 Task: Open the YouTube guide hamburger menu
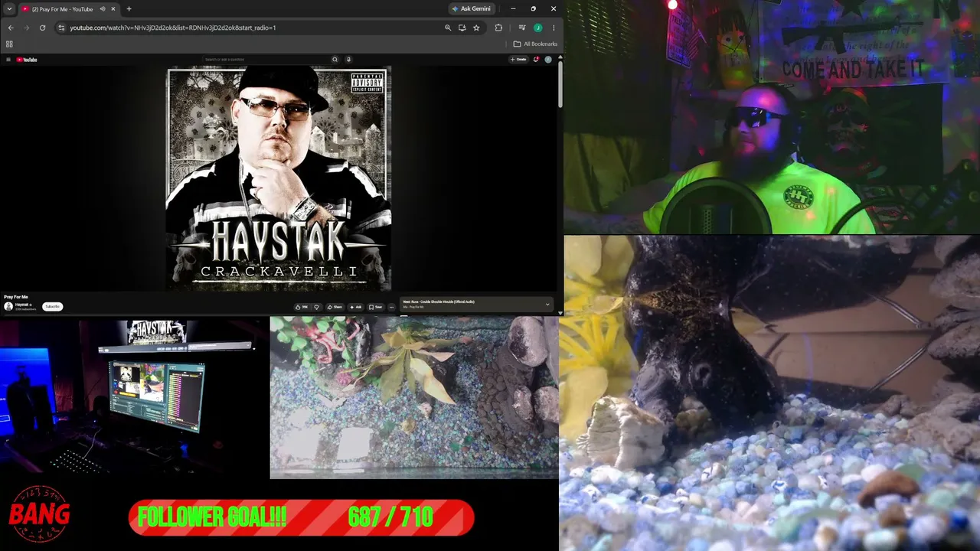coord(8,59)
